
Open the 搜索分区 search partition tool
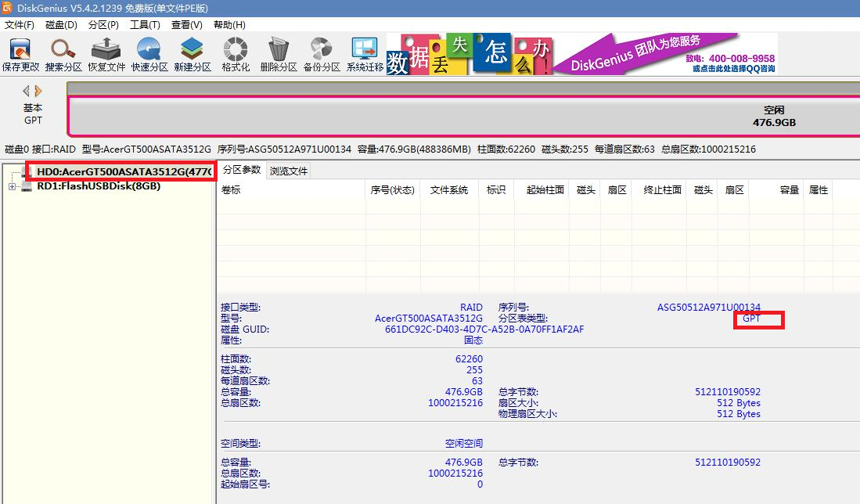point(63,55)
